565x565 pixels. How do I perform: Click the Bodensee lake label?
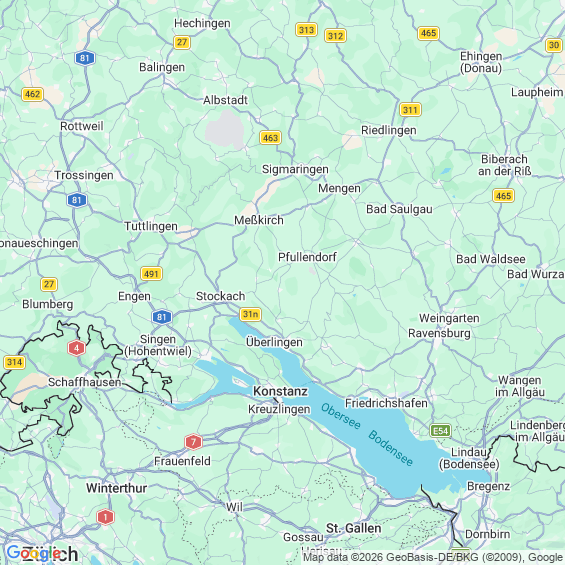391,448
